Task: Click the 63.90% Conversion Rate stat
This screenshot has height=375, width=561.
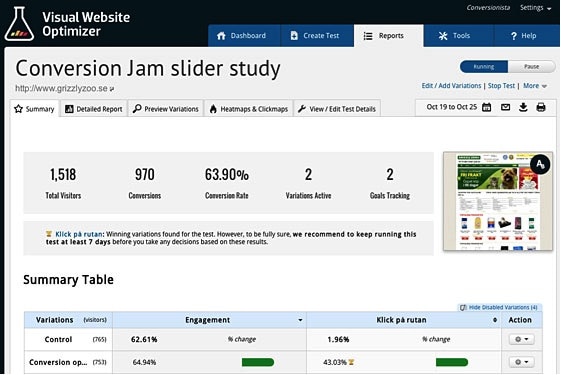Action: 226,183
